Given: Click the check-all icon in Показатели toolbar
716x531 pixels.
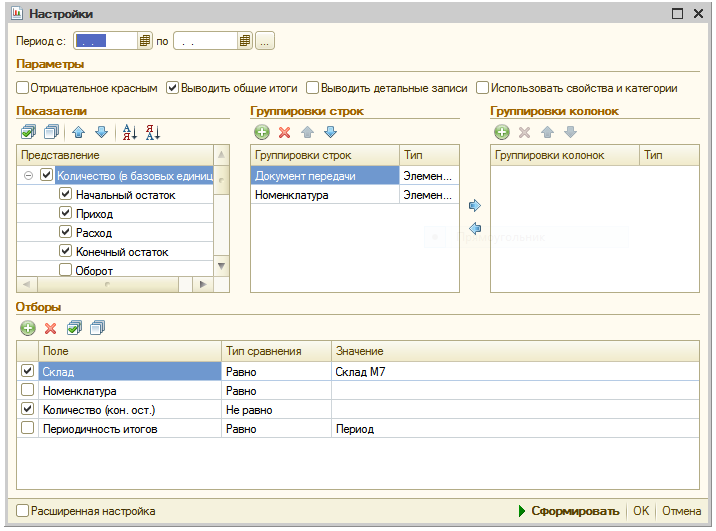Looking at the screenshot, I should pyautogui.click(x=28, y=132).
